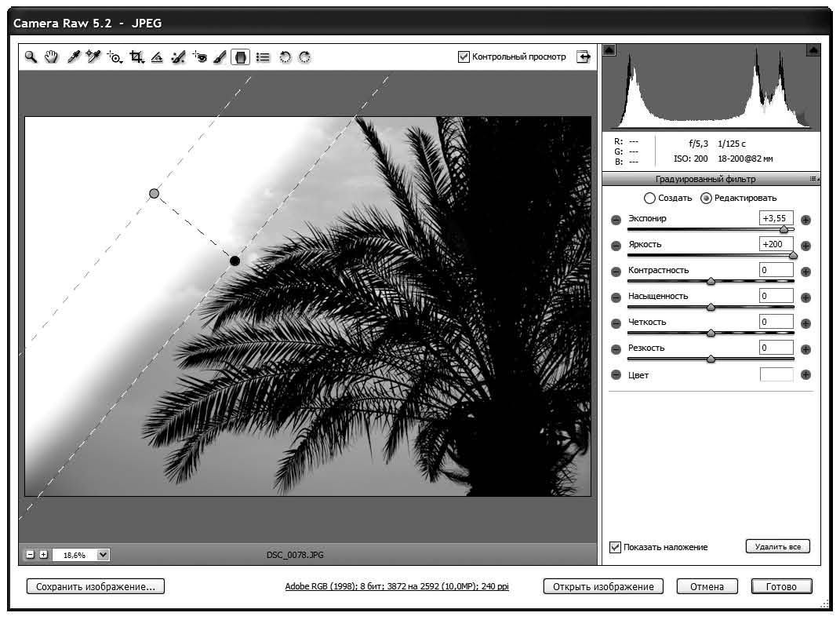
Task: Toggle the highlight clipping warning triangle
Action: [813, 50]
